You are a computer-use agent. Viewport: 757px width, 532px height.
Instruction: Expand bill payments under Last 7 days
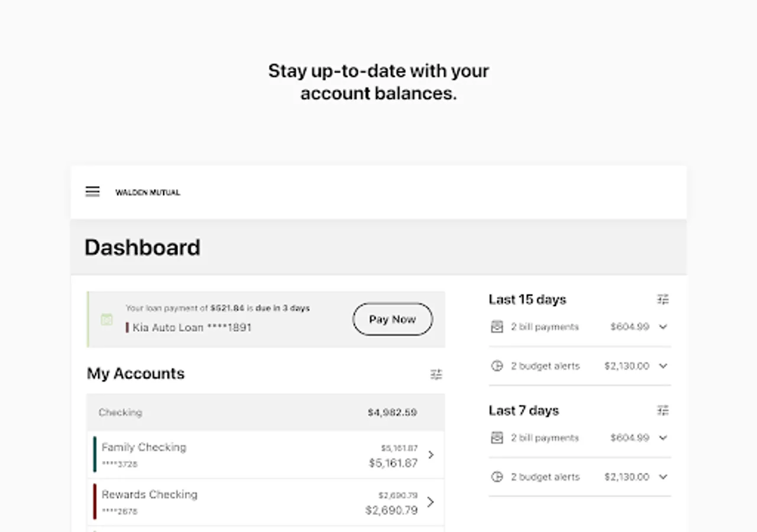point(663,438)
